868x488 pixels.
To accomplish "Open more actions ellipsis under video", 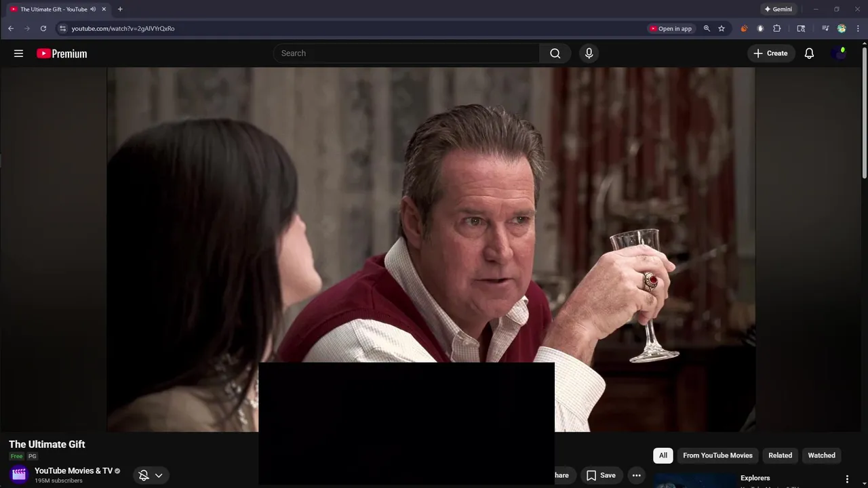I will [x=636, y=475].
